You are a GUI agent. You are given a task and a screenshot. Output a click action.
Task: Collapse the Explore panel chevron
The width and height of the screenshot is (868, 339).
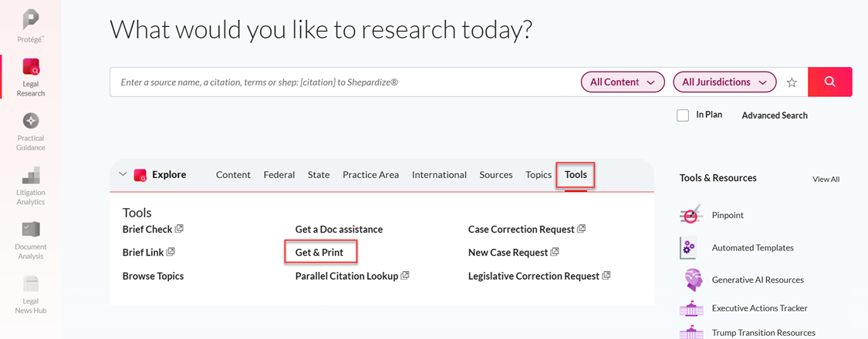pyautogui.click(x=123, y=175)
